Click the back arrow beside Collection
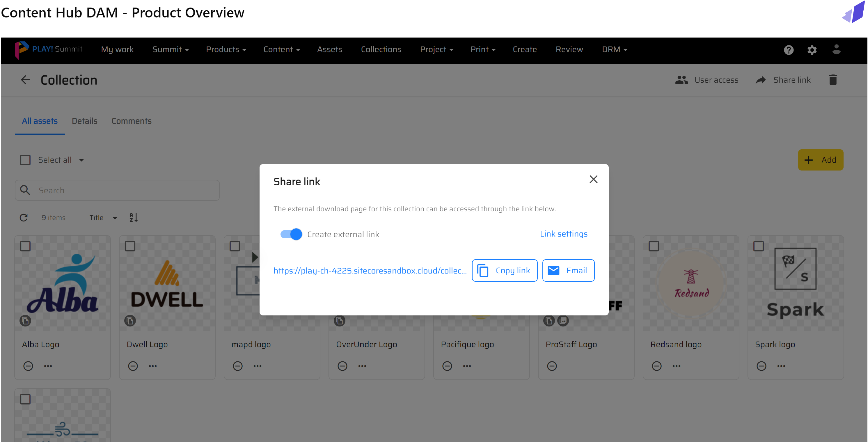868x442 pixels. [25, 80]
